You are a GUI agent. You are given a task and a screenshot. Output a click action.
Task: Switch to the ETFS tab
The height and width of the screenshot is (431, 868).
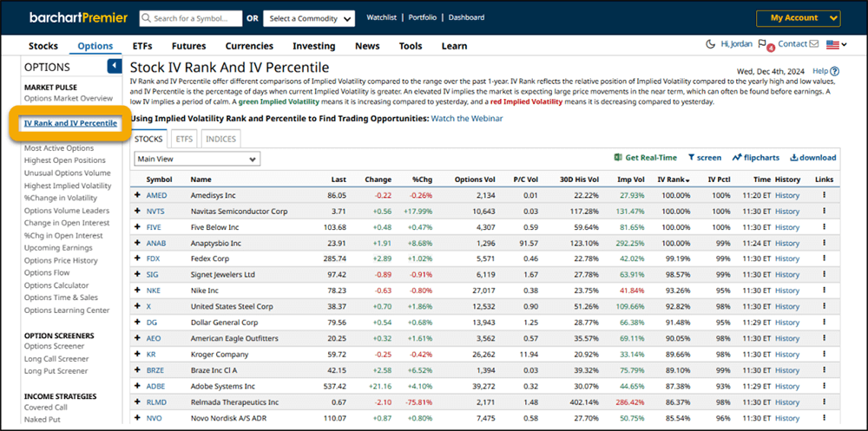[x=184, y=139]
